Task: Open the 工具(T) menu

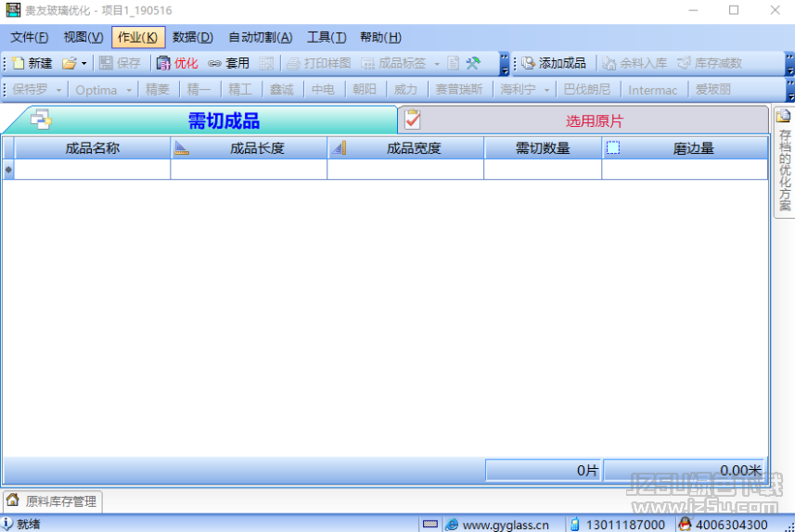Action: coord(327,37)
